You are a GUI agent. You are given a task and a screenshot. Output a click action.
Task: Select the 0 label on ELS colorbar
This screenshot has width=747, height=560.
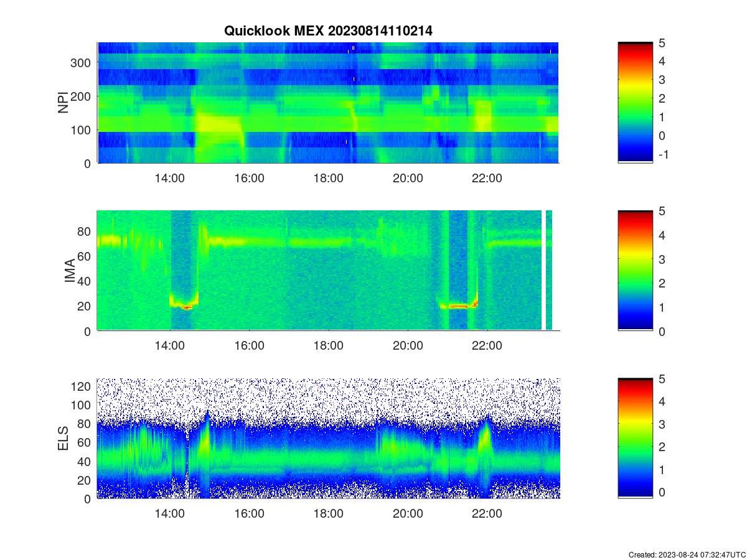click(x=661, y=492)
